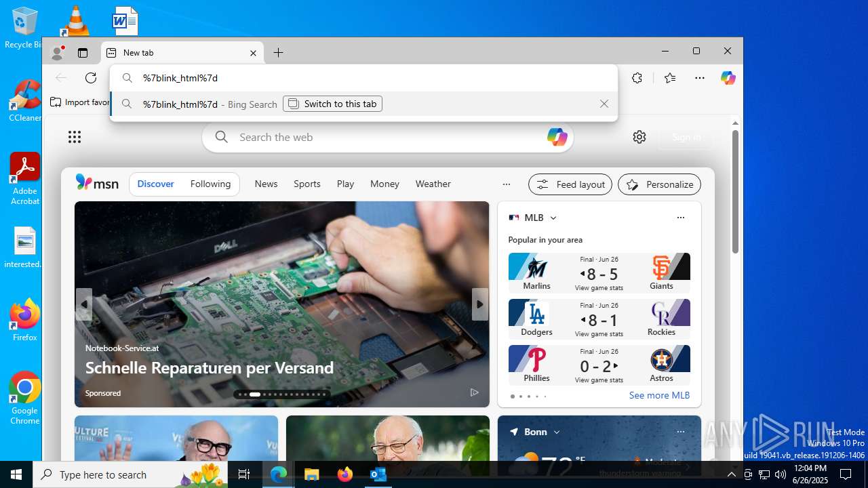The width and height of the screenshot is (868, 488).
Task: Open Edge profile icon
Action: (x=58, y=53)
